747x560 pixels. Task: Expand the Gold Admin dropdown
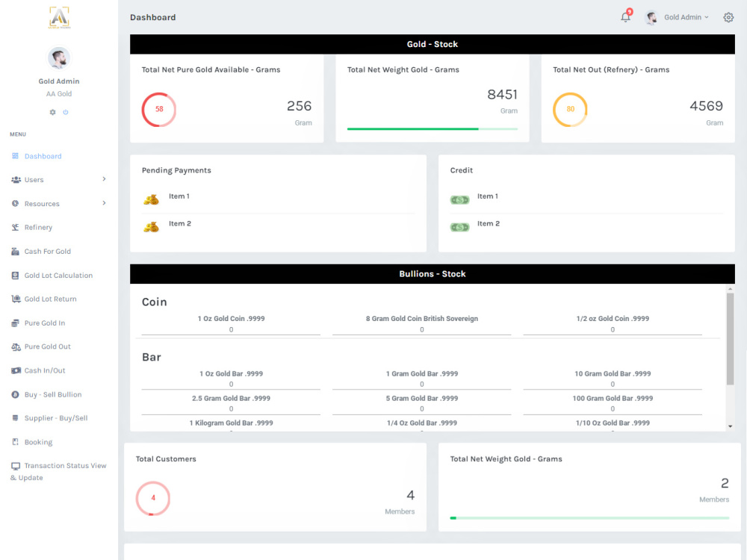[686, 17]
